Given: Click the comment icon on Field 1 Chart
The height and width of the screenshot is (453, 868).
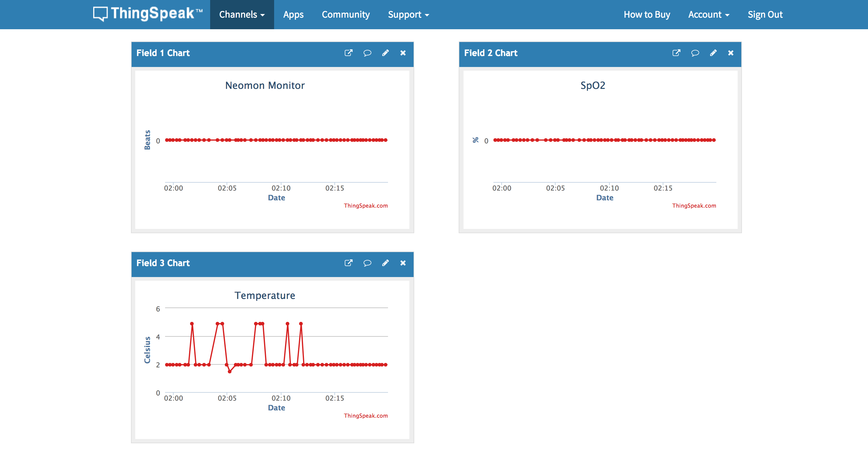Looking at the screenshot, I should [x=366, y=53].
